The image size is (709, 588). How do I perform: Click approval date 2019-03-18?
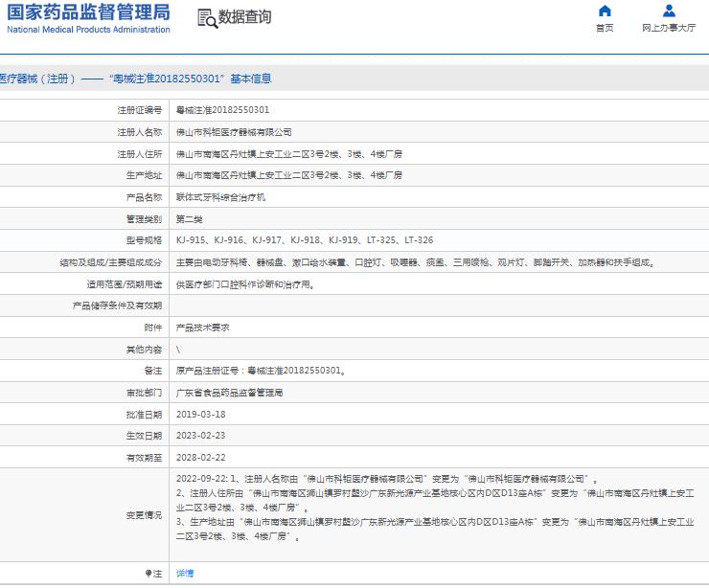pyautogui.click(x=201, y=414)
